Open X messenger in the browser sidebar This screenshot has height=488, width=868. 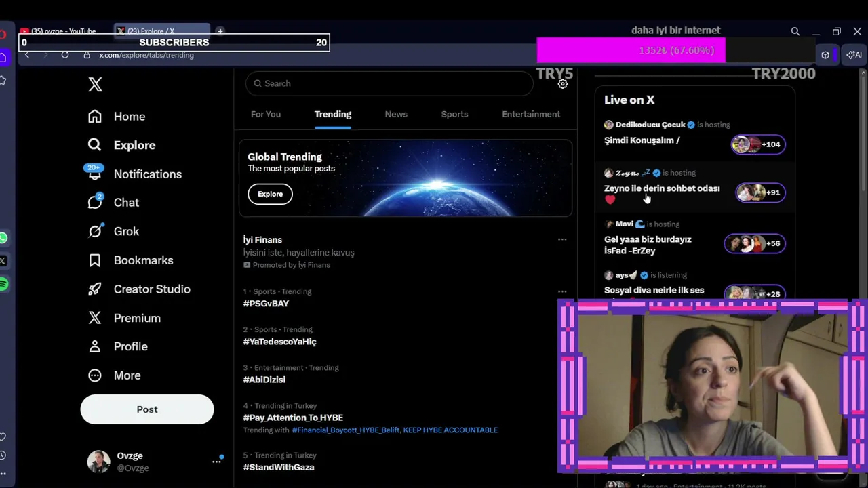(x=3, y=261)
